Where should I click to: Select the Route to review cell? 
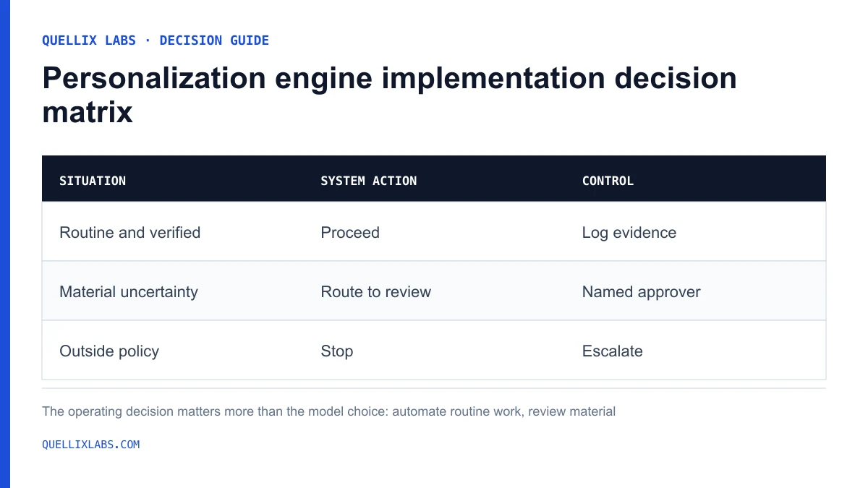click(376, 292)
